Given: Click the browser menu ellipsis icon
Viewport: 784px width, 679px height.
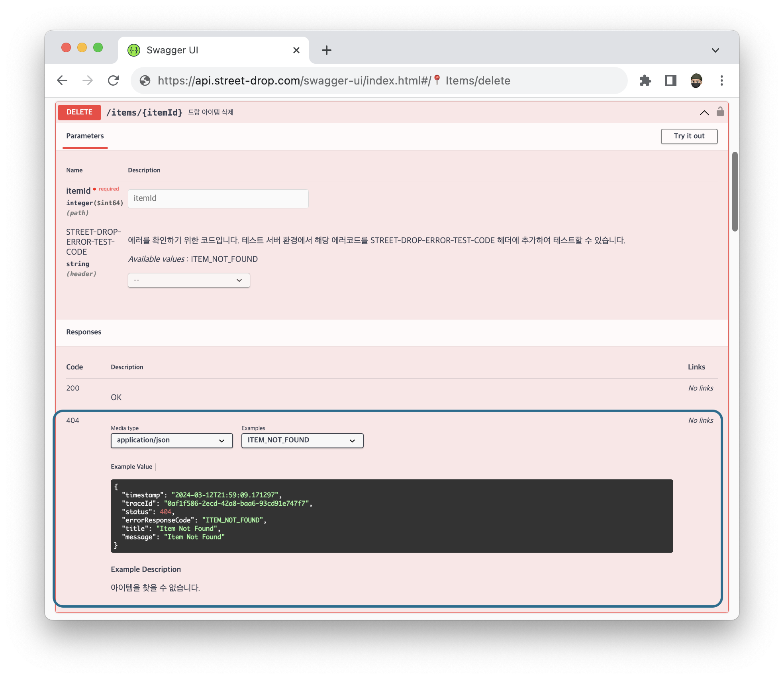Looking at the screenshot, I should (x=721, y=81).
